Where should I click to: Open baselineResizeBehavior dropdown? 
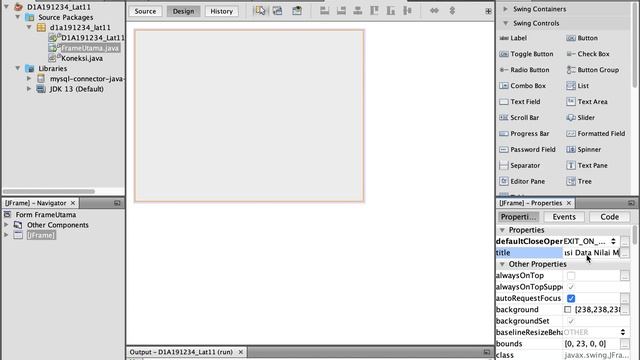click(623, 332)
